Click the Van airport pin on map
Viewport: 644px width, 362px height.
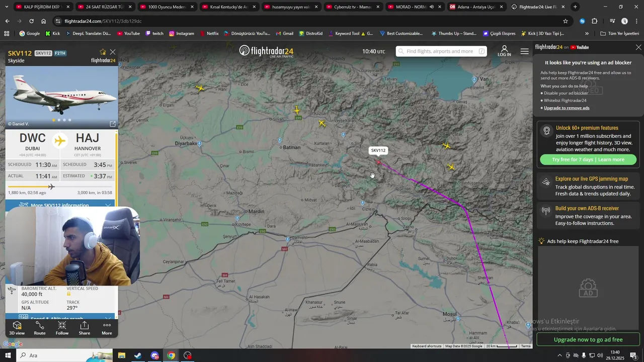(x=474, y=79)
